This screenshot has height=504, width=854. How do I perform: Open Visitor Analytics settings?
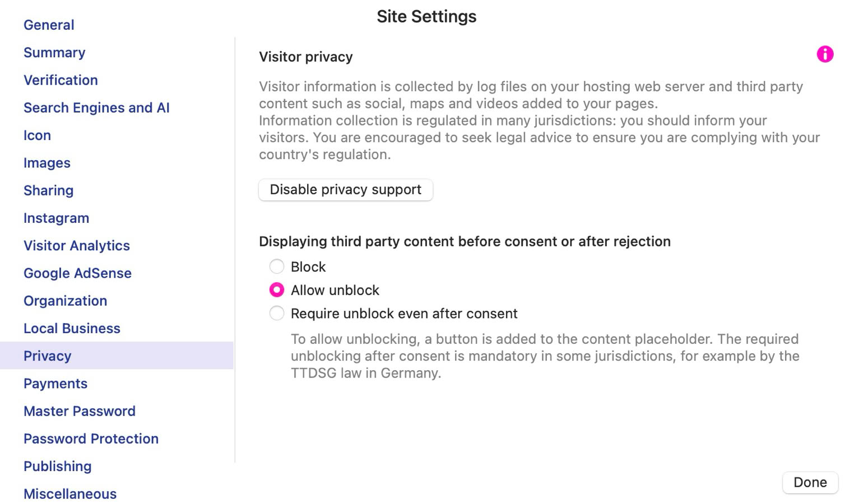(x=77, y=246)
